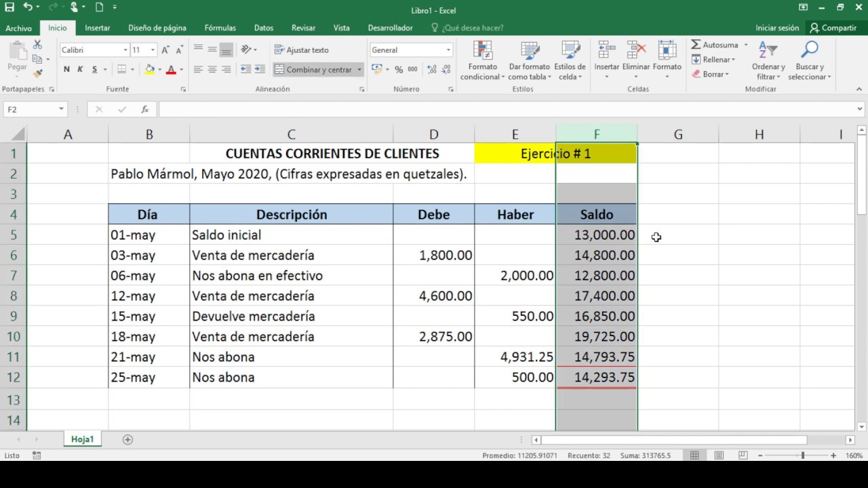Open the Rellenar dropdown
868x488 pixels.
713,60
